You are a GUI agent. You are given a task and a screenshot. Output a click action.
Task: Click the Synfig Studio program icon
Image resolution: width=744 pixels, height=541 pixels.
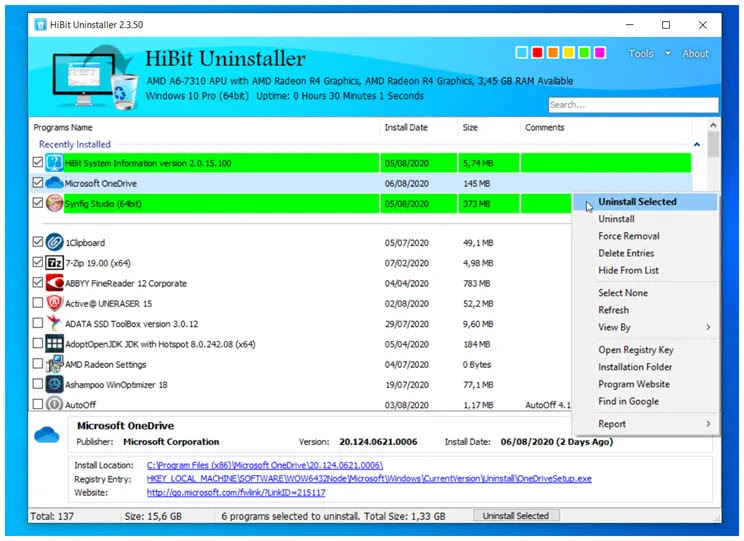[54, 203]
